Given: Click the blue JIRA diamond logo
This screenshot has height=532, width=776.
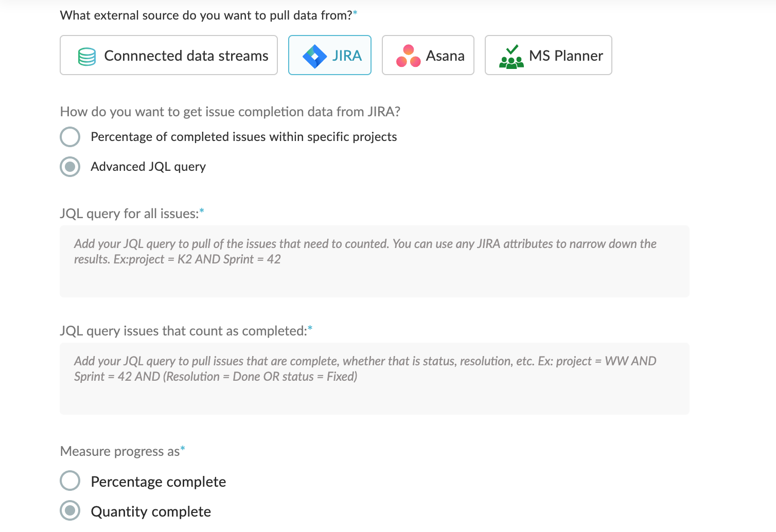Looking at the screenshot, I should tap(314, 56).
